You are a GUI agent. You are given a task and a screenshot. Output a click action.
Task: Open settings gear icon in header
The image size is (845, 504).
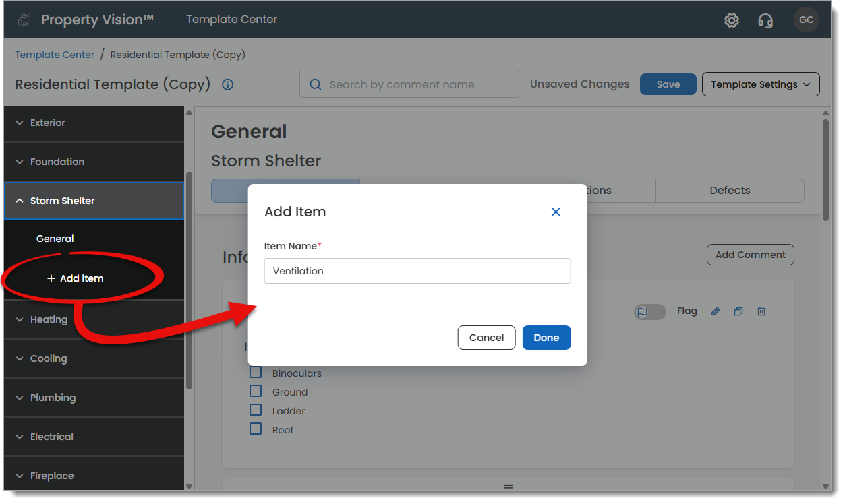[732, 20]
